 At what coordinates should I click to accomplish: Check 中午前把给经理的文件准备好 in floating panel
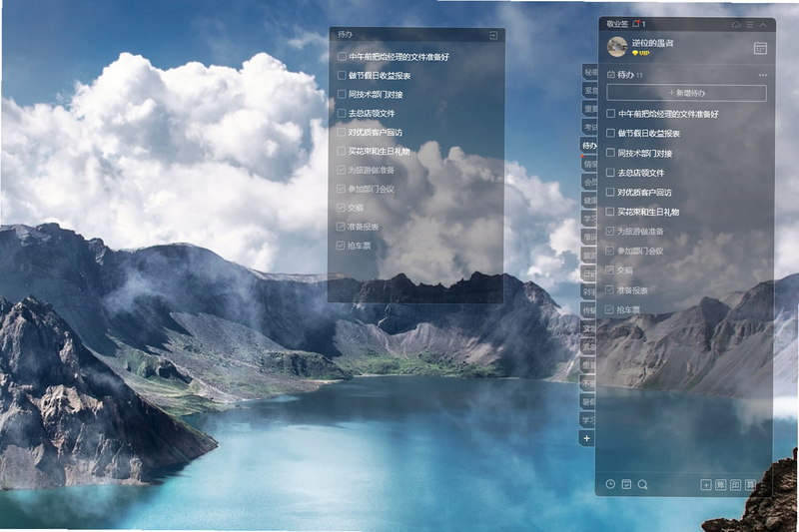click(x=342, y=57)
